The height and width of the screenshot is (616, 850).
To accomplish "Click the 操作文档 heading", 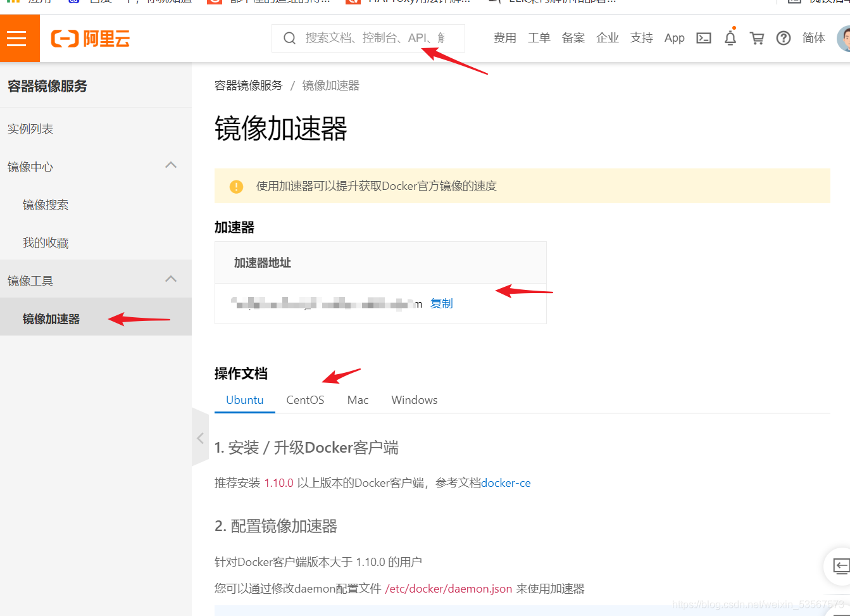I will click(241, 374).
